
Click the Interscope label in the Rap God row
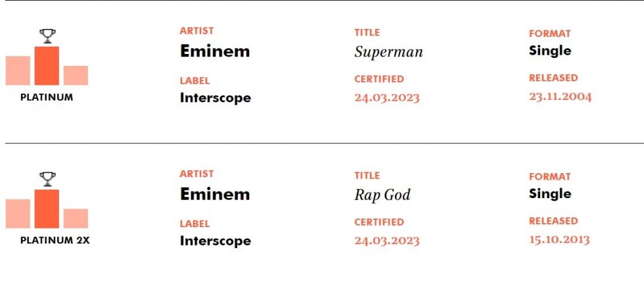point(216,241)
